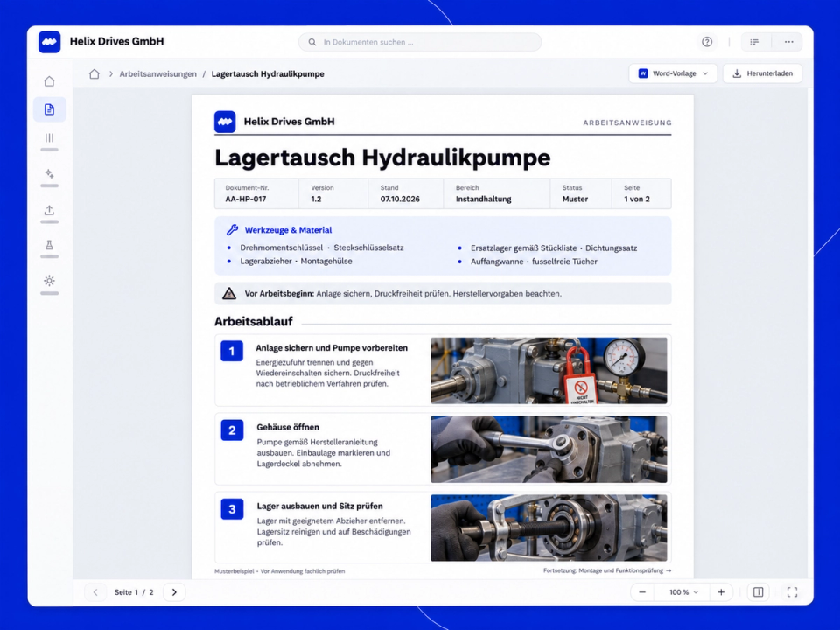Open the list view icon in header

click(x=754, y=42)
